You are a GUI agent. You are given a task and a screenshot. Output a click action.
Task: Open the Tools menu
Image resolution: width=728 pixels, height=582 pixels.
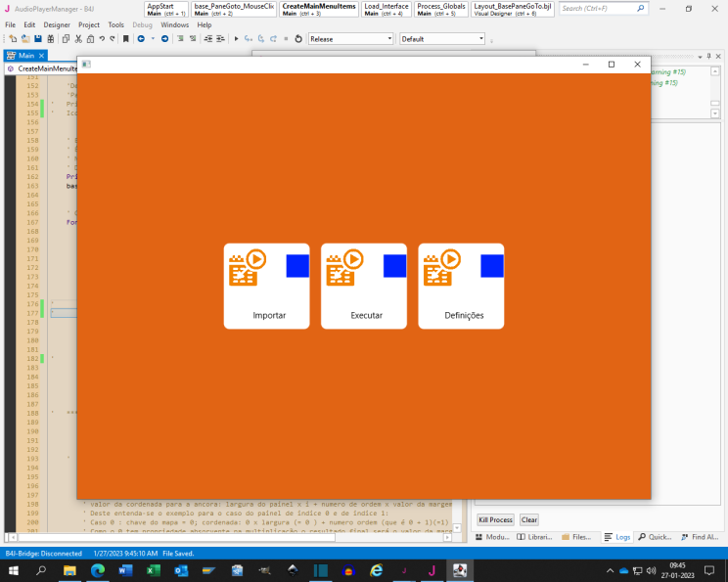coord(116,25)
